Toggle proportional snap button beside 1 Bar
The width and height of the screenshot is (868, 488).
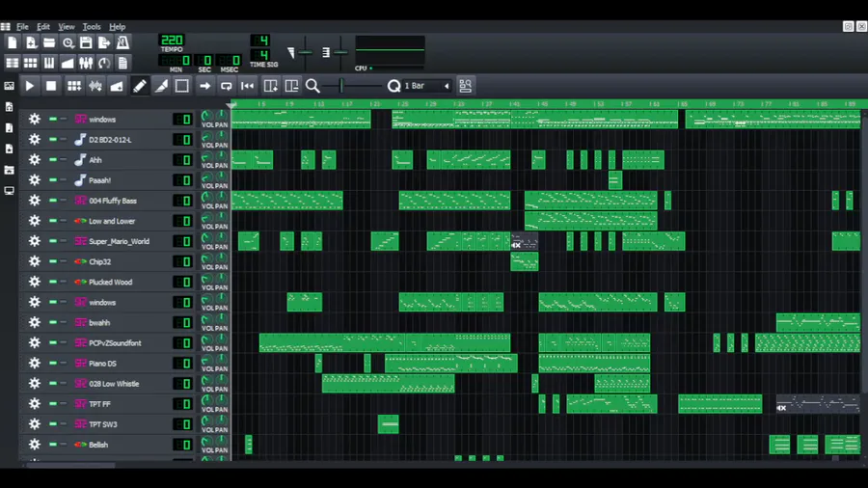465,86
